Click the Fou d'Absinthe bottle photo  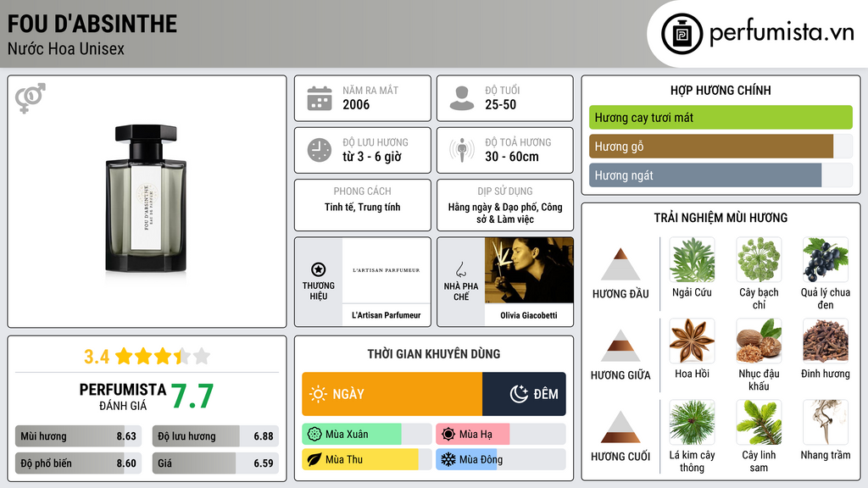click(146, 199)
